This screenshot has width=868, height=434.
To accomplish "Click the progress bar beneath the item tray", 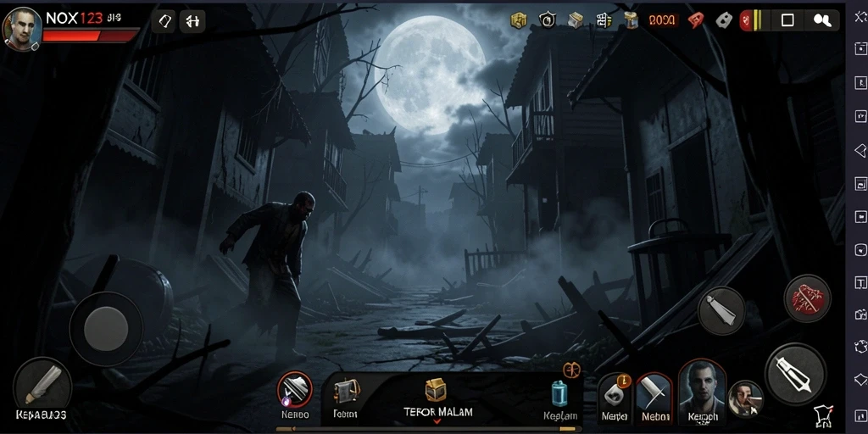I will coord(428,428).
